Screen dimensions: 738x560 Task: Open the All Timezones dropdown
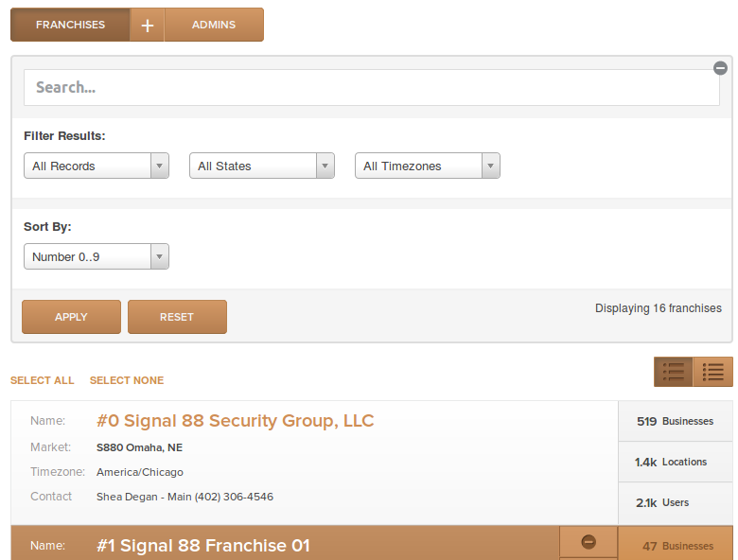pyautogui.click(x=428, y=166)
